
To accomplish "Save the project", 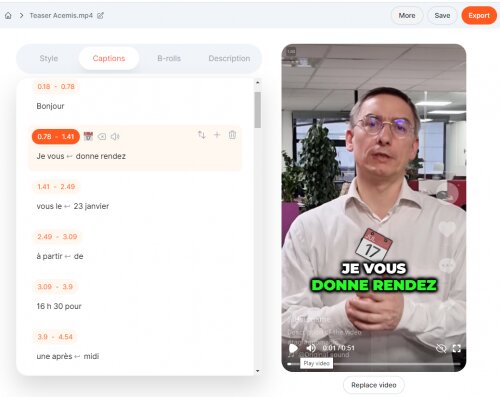I will (442, 15).
